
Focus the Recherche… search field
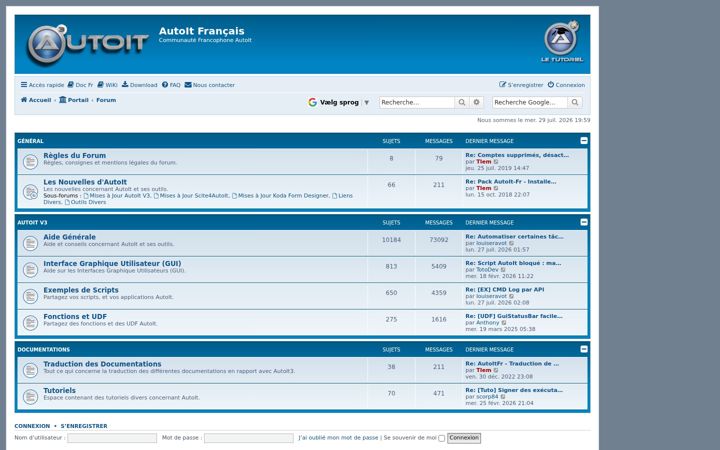click(x=417, y=102)
